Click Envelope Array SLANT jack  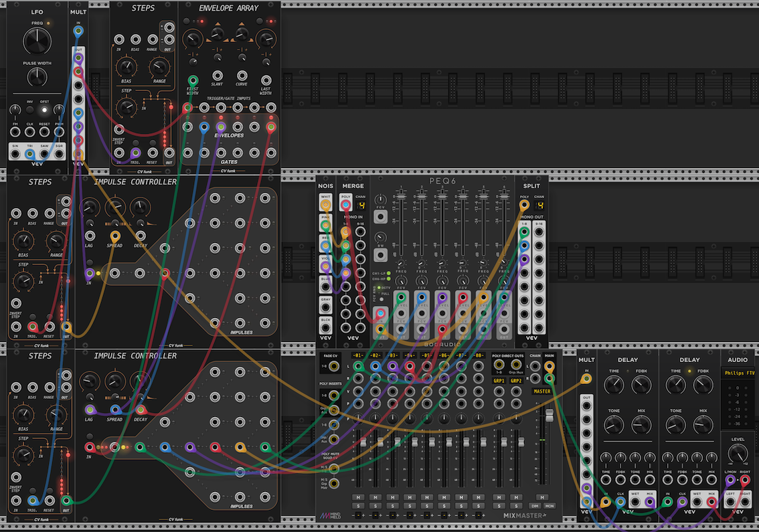tap(218, 76)
